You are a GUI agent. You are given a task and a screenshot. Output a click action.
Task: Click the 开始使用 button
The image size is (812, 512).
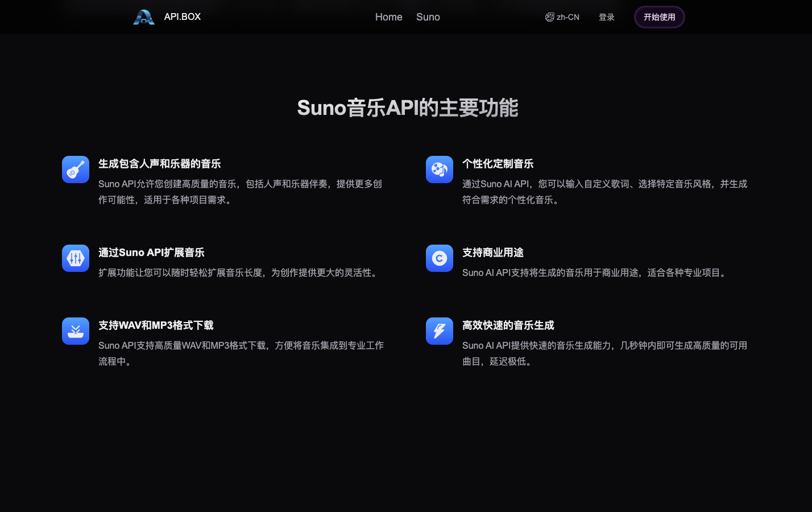[x=660, y=17]
